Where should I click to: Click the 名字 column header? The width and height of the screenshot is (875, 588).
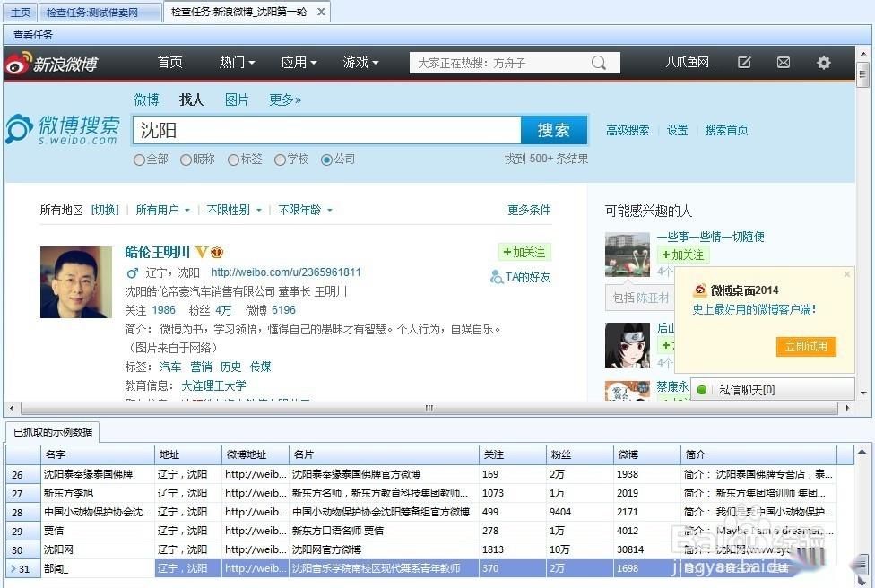click(x=97, y=454)
